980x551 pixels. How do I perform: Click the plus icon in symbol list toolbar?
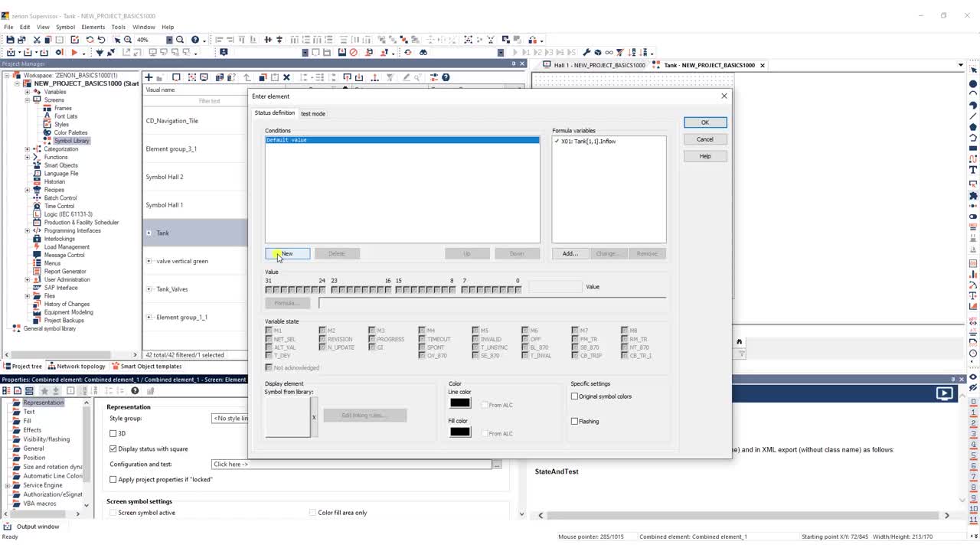click(x=149, y=77)
